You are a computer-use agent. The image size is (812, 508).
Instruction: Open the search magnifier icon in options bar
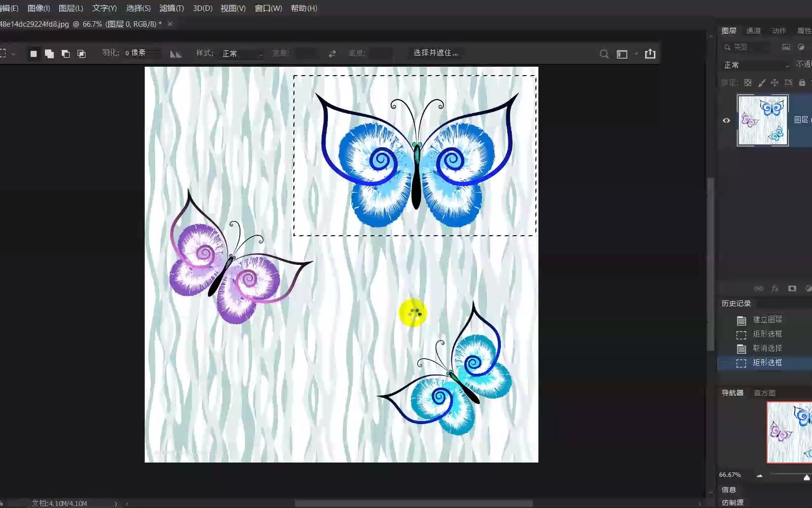604,54
